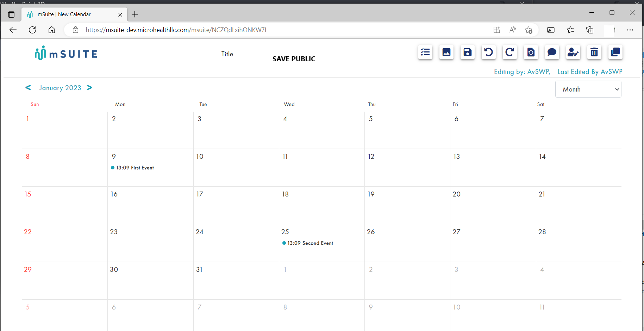Open the First Event on January 9

click(x=135, y=168)
